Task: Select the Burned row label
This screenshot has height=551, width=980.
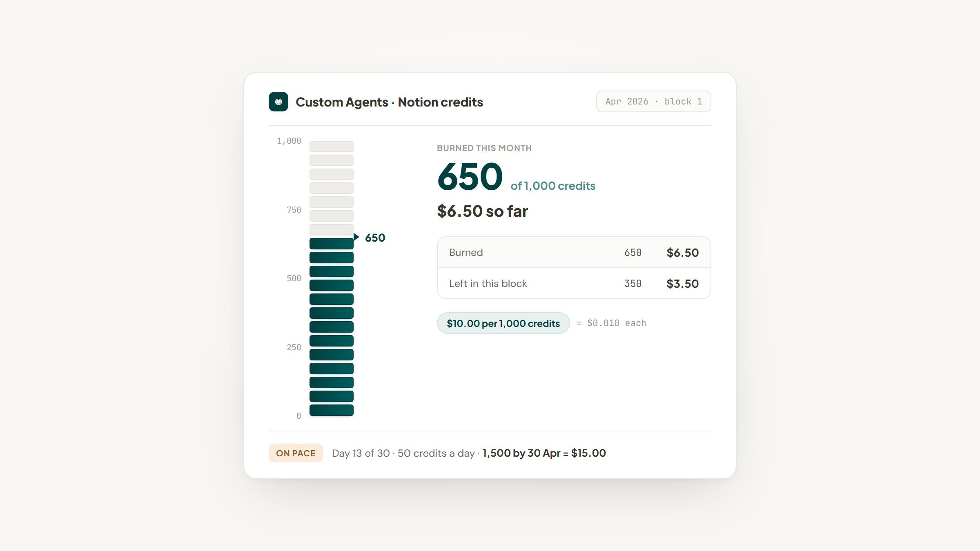Action: [x=466, y=253]
